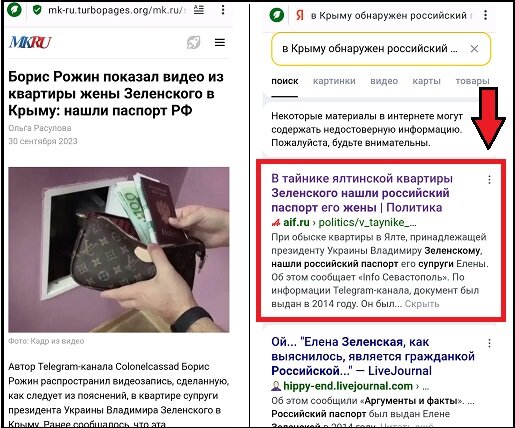The width and height of the screenshot is (515, 428).
Task: Open right browser three-dot menu
Action: point(485,15)
